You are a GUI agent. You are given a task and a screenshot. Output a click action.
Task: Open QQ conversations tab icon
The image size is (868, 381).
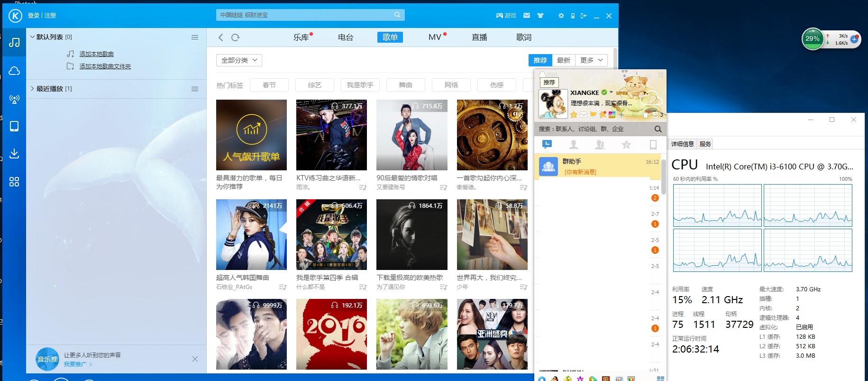(547, 144)
